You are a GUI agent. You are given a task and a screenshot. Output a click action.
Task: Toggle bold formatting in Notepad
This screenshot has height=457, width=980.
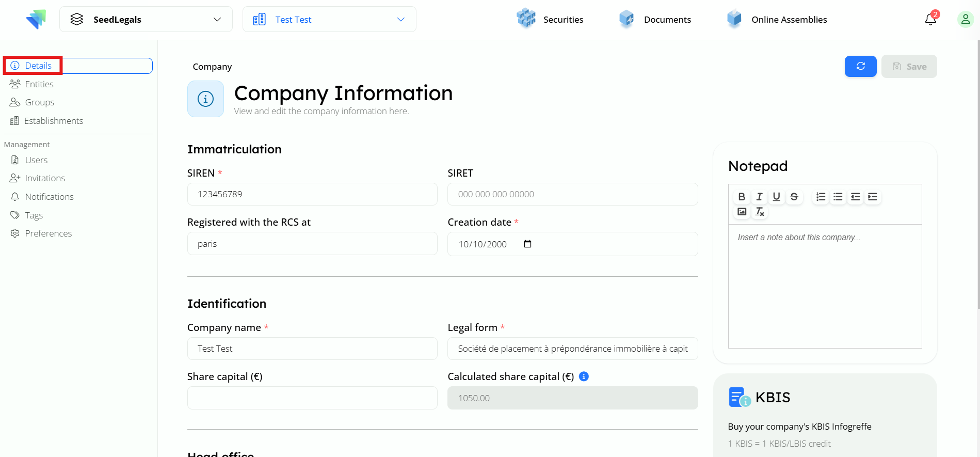tap(742, 197)
